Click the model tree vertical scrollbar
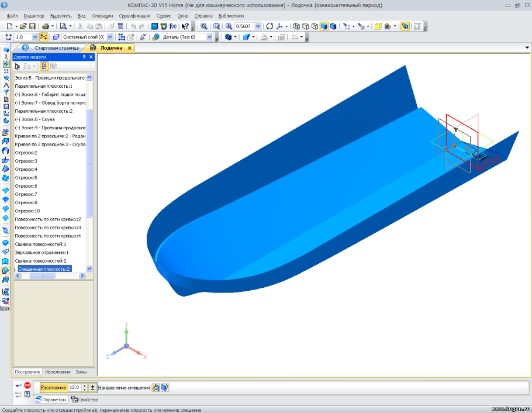This screenshot has width=532, height=413. pos(89,164)
